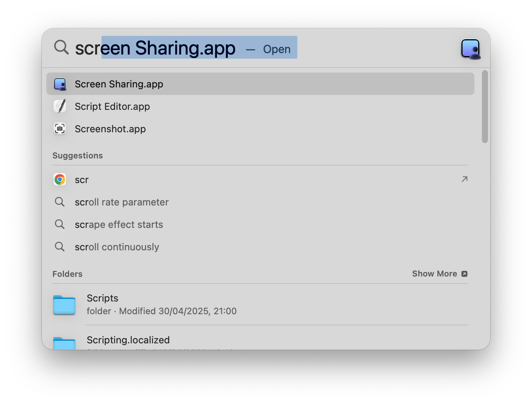Viewport: 532px width, 405px height.
Task: Click the Screenshot.app camera icon
Action: coord(60,129)
